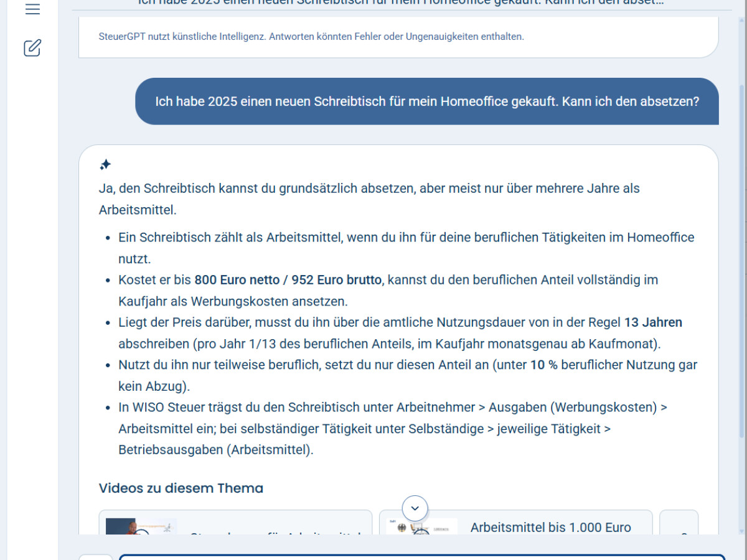Click the bullet starting 'Ein Schreibtisch zählt als Arbeitsmittel'
The image size is (747, 560).
406,248
